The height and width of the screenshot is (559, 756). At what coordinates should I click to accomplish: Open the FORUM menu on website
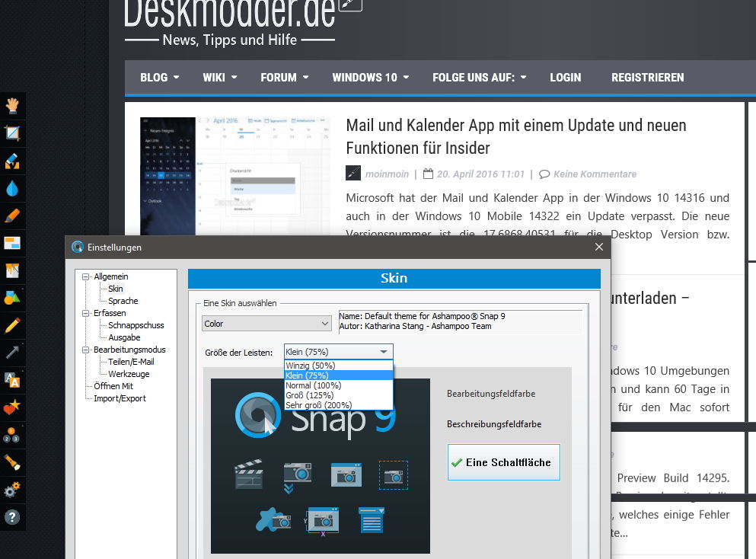coord(285,77)
